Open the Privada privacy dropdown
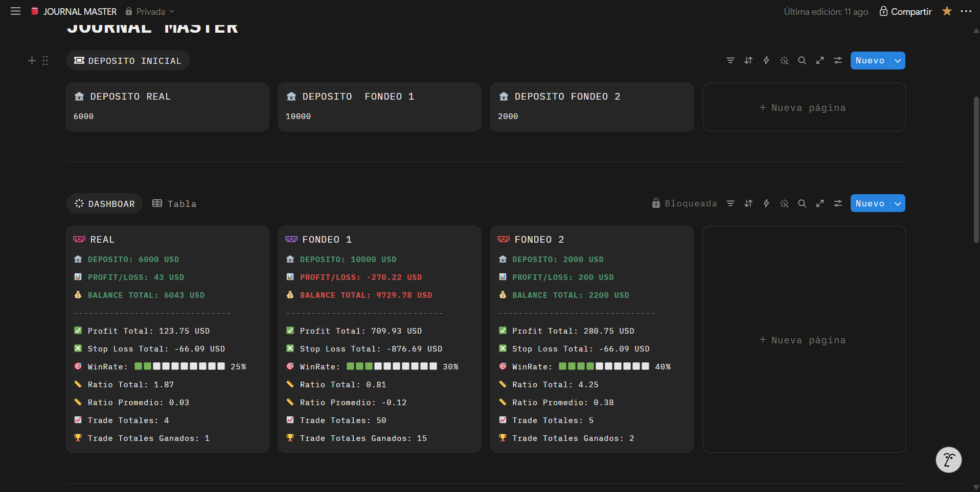 point(150,11)
